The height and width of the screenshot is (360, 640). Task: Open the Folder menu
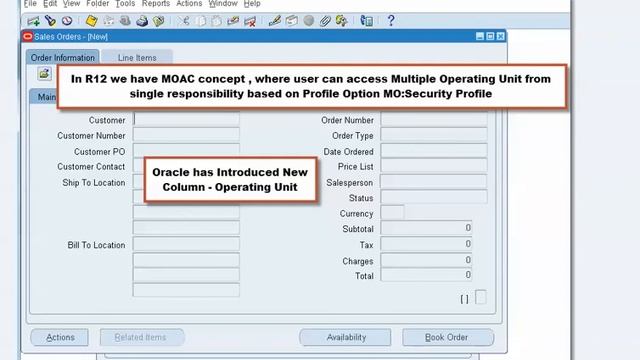[x=98, y=4]
